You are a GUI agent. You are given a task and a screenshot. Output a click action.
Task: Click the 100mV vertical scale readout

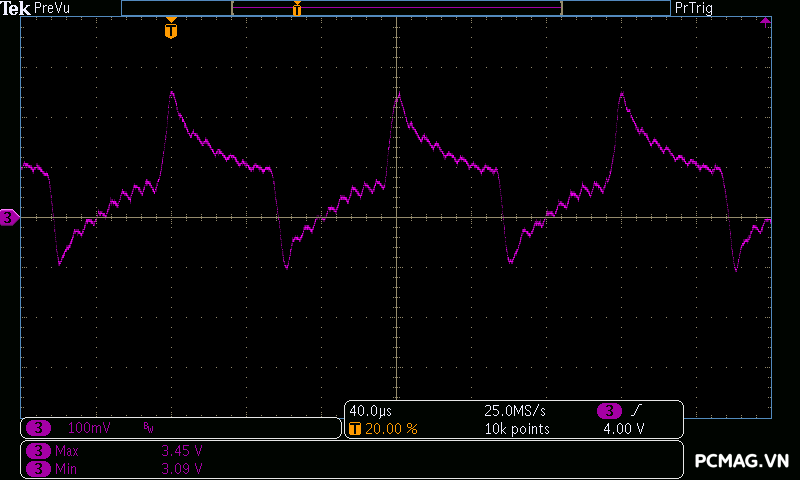tap(88, 428)
